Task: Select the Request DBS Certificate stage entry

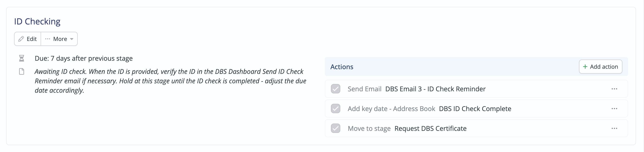Action: (x=430, y=129)
